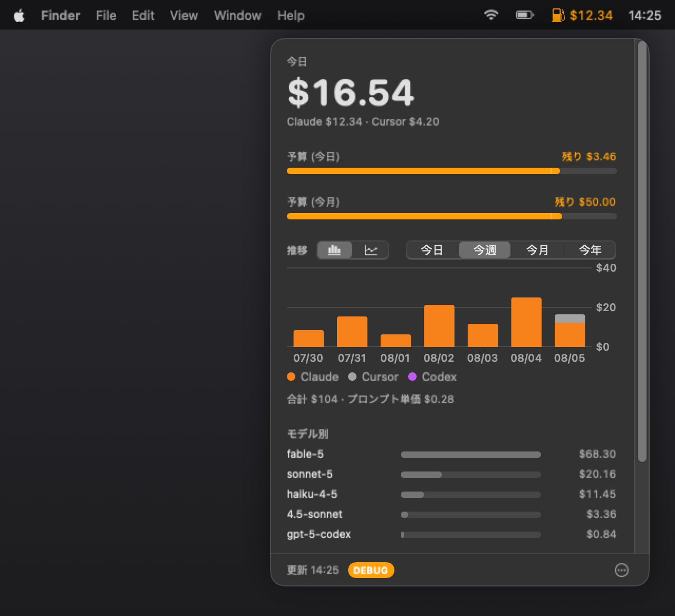Open the Help menu
The height and width of the screenshot is (616, 675).
(x=291, y=15)
